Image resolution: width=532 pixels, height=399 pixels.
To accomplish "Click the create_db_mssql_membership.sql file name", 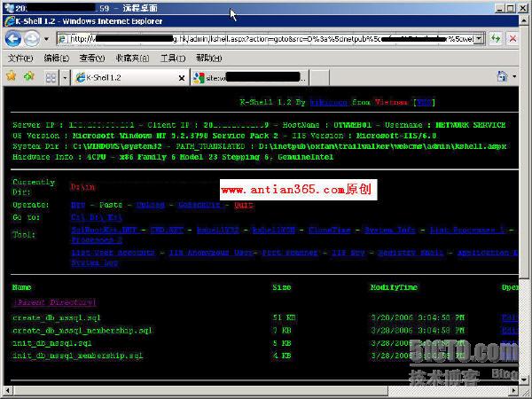I will pyautogui.click(x=82, y=331).
